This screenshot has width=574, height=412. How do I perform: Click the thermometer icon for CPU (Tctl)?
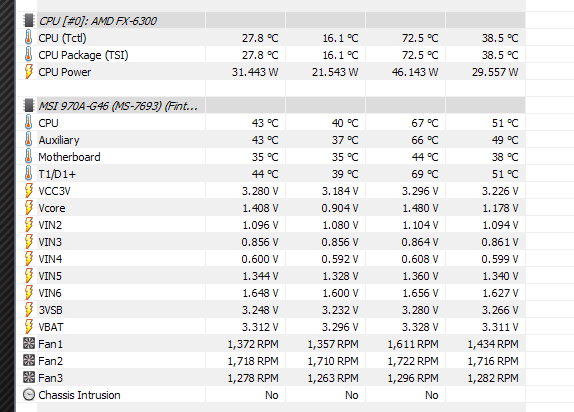29,38
